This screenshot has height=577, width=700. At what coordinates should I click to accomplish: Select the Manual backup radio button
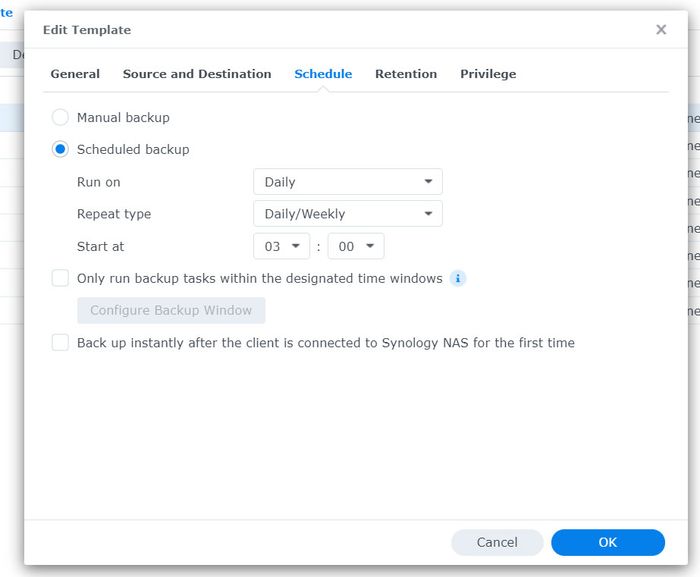point(60,117)
